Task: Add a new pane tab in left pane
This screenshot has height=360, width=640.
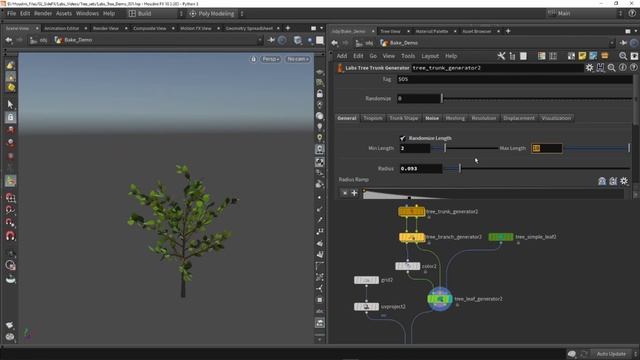Action: [x=288, y=28]
